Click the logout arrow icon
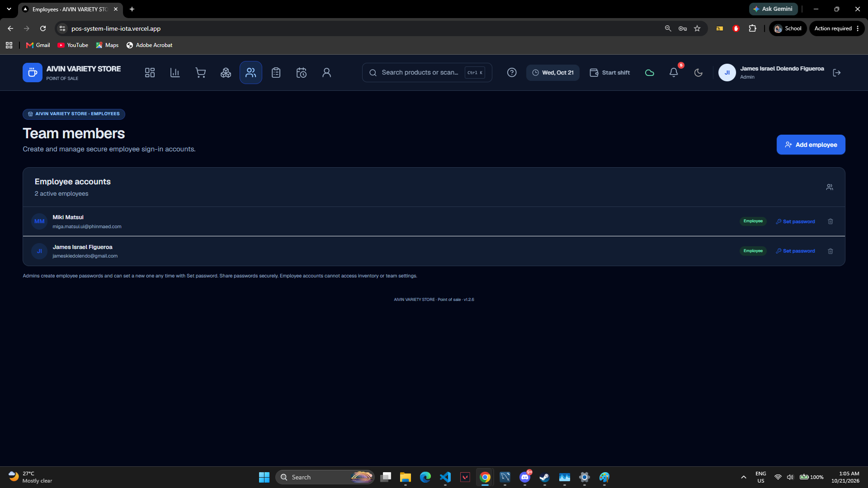The image size is (868, 488). [x=837, y=73]
